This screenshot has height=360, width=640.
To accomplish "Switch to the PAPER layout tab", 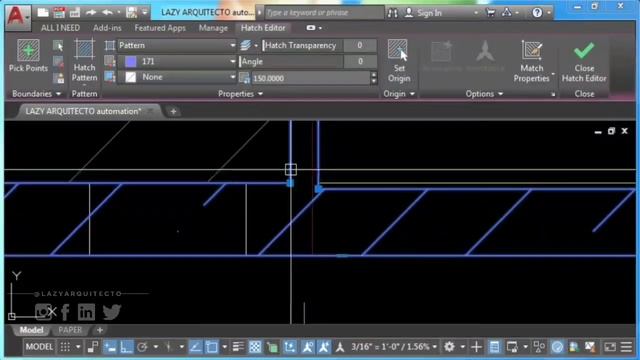I will [x=70, y=330].
